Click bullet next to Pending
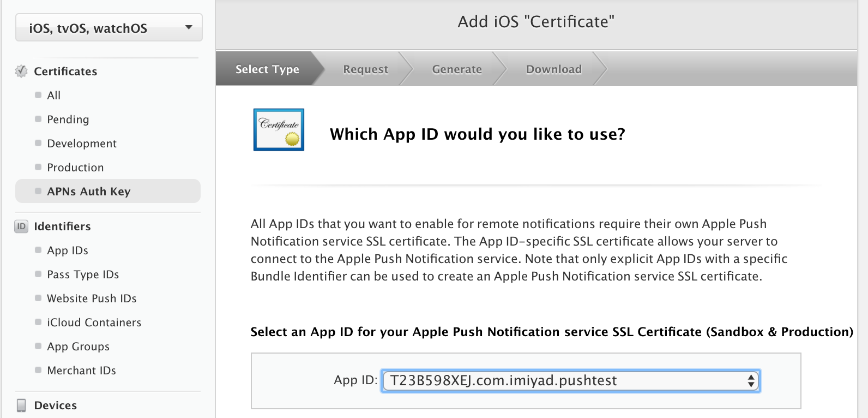Viewport: 868px width, 418px height. click(38, 119)
